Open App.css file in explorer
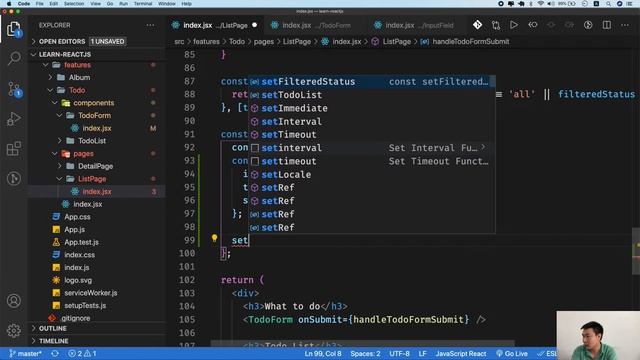Image resolution: width=640 pixels, height=360 pixels. tap(77, 217)
